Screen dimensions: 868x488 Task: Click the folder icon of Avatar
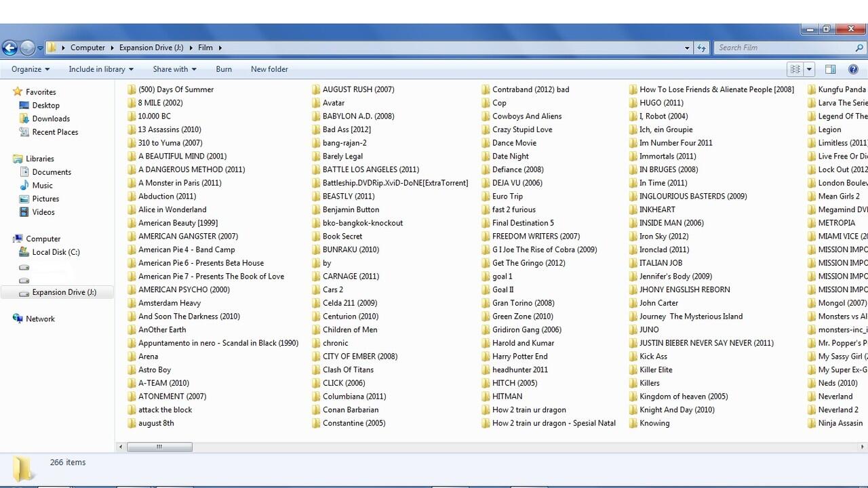(x=316, y=103)
